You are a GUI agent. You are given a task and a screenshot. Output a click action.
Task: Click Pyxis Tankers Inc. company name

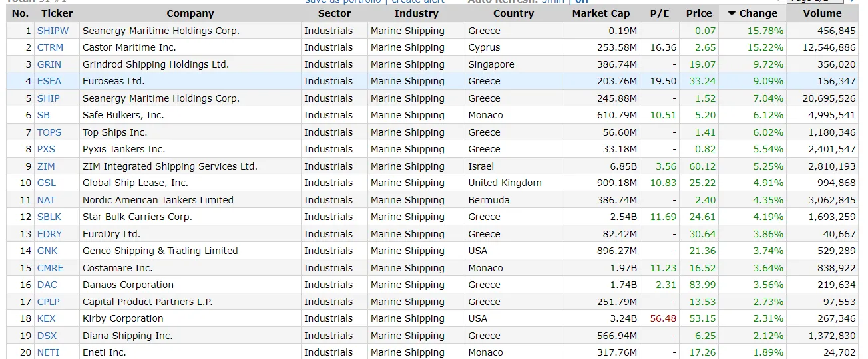coord(124,149)
